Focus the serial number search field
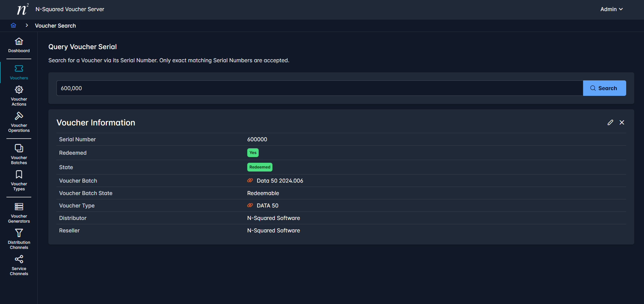 319,88
